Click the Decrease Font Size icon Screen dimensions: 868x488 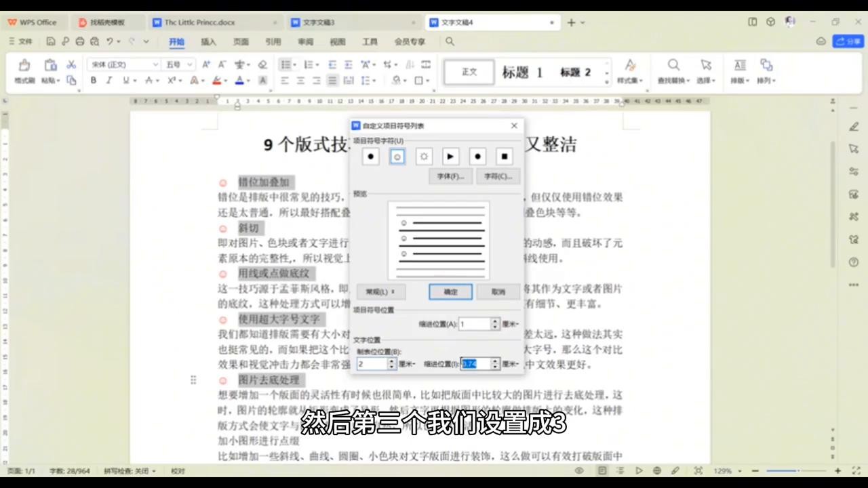click(x=221, y=64)
